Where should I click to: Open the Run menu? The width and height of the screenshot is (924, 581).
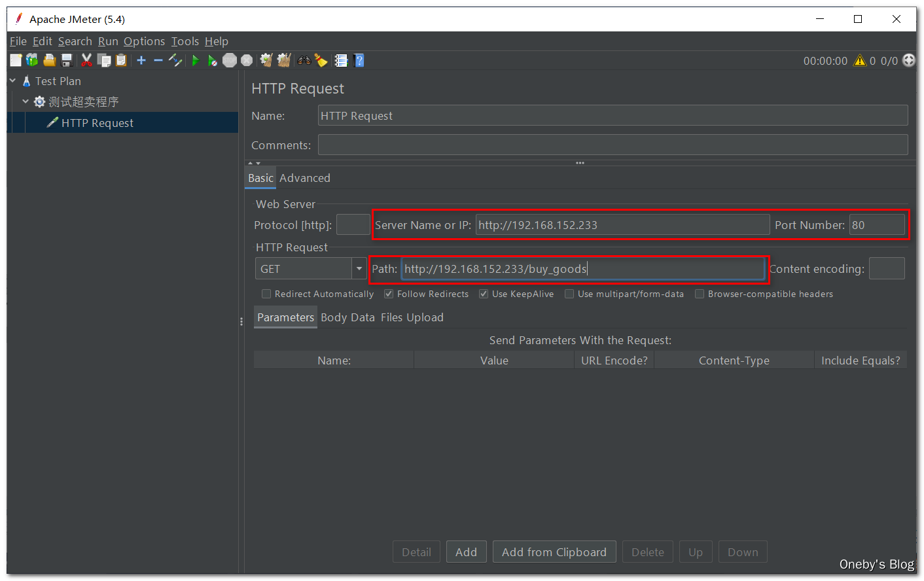[x=108, y=41]
